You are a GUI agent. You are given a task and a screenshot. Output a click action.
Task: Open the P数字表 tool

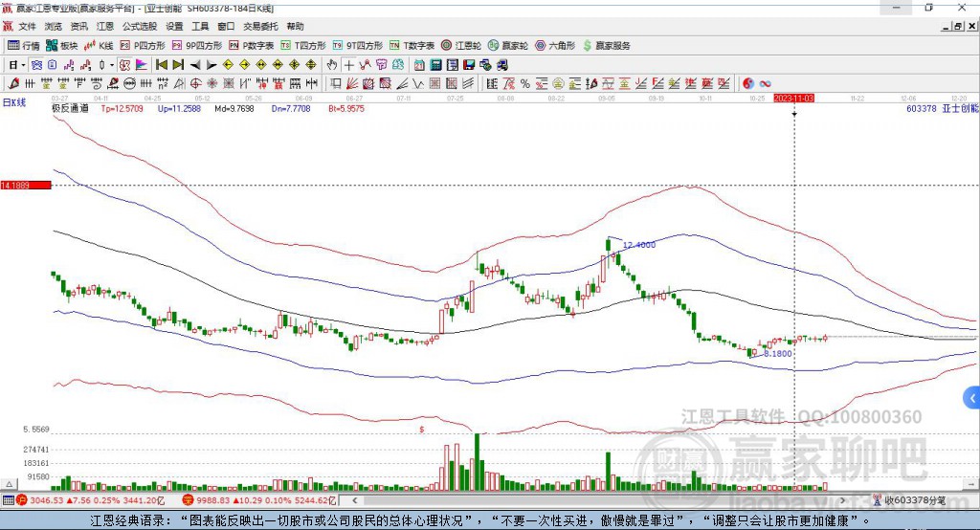coord(252,46)
